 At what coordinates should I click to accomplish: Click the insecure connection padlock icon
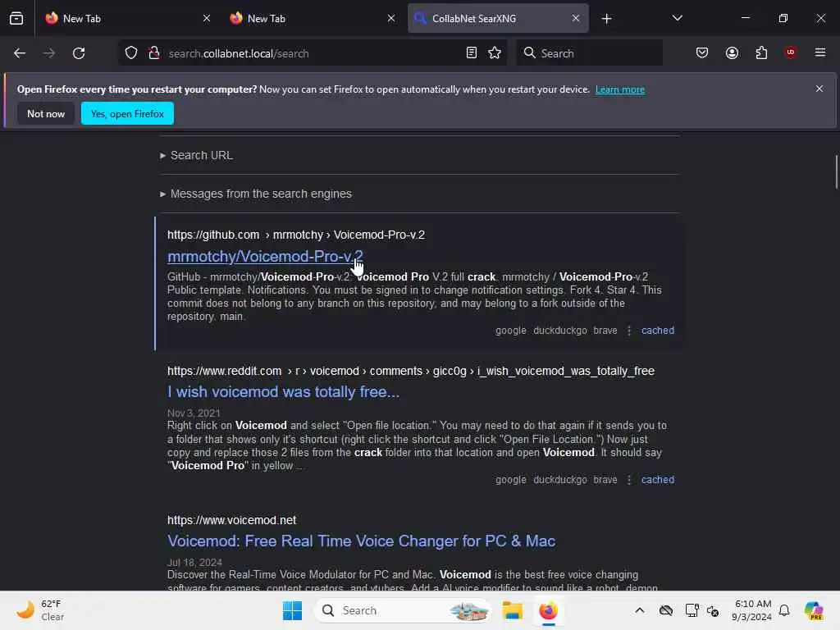(x=154, y=53)
